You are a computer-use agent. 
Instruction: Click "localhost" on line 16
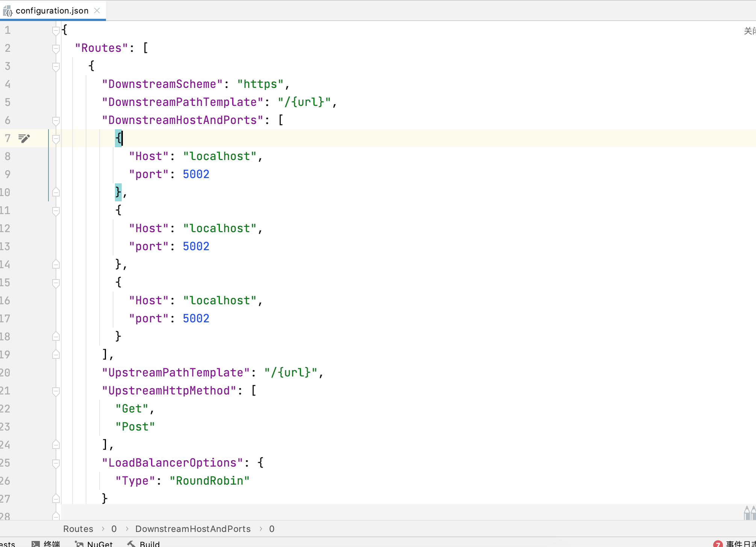(x=220, y=301)
